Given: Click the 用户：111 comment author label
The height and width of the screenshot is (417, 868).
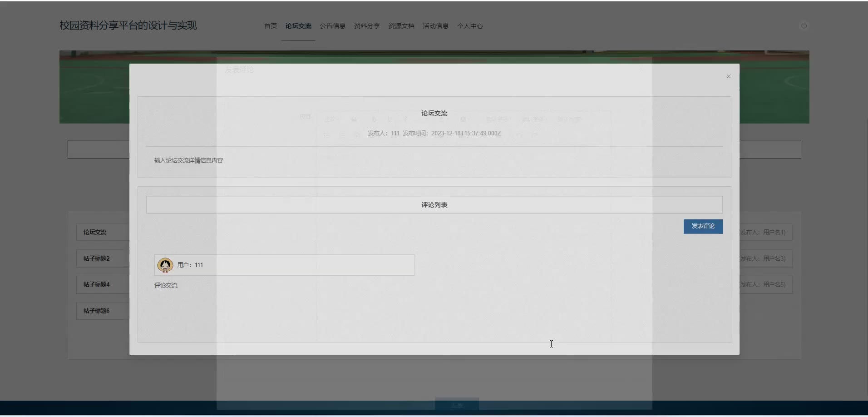Looking at the screenshot, I should tap(190, 265).
